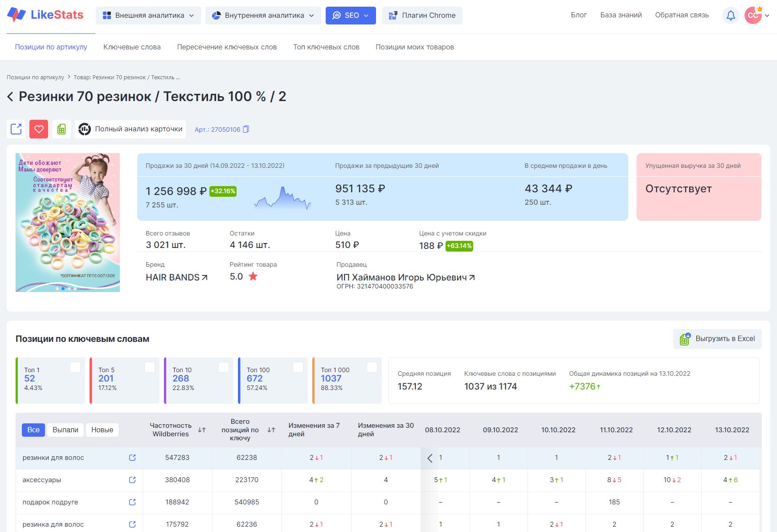
Task: Check the Топ 1 filter checkbox
Action: [75, 367]
